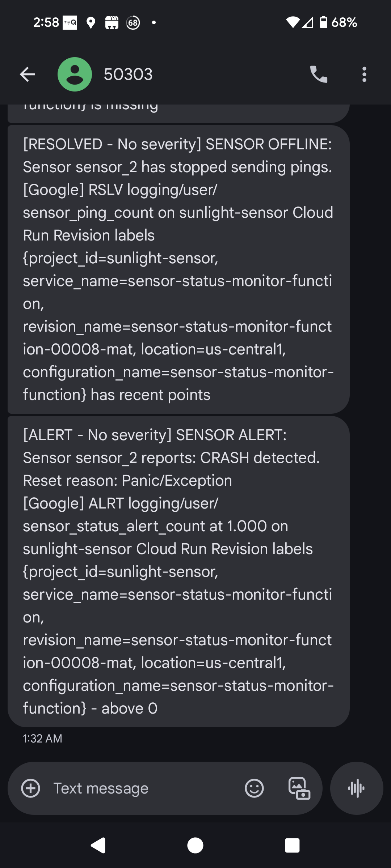The width and height of the screenshot is (391, 868).
Task: Record a voice message
Action: click(x=357, y=788)
